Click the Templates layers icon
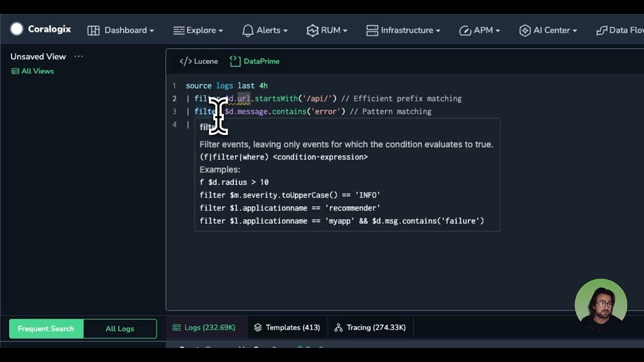 click(x=258, y=327)
